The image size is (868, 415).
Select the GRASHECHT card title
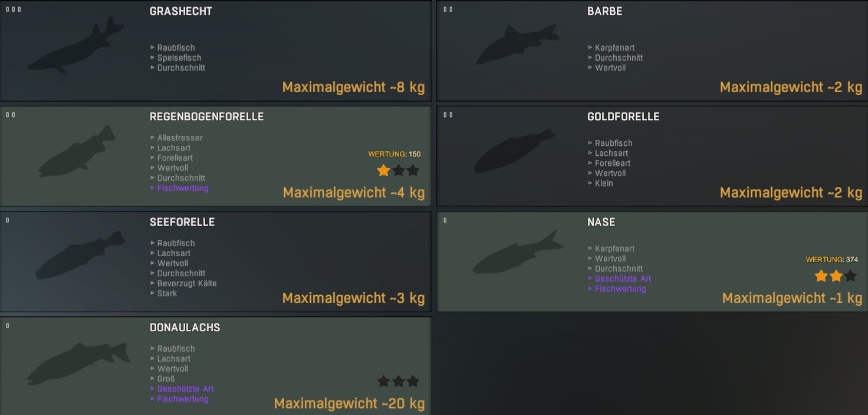[181, 11]
